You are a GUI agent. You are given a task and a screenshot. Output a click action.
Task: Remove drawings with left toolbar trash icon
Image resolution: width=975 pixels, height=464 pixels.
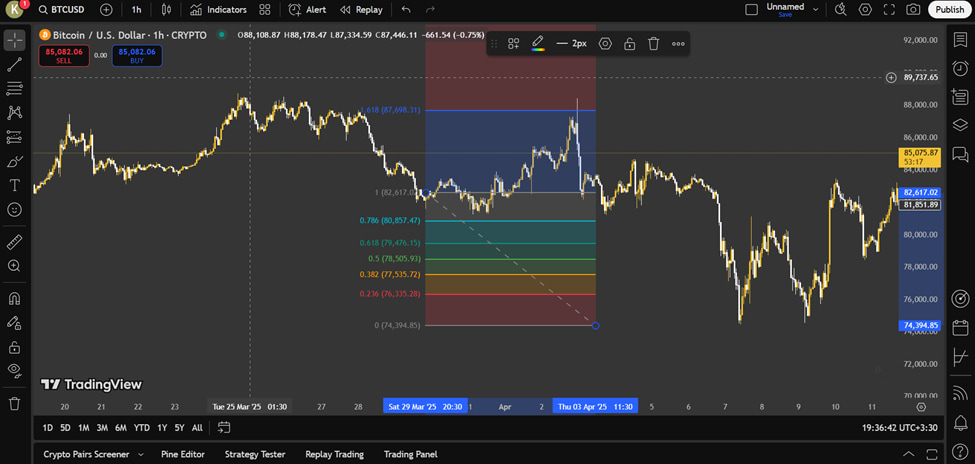(14, 404)
